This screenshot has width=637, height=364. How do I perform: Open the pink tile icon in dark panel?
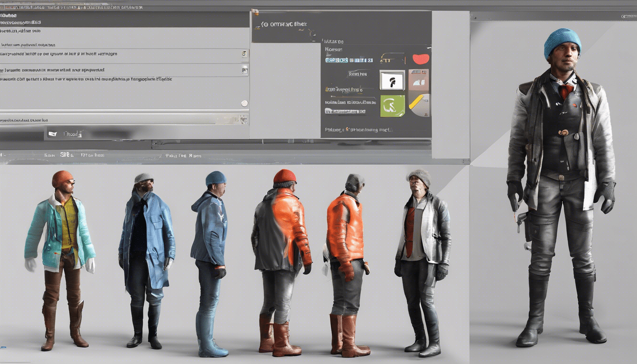coord(419,81)
